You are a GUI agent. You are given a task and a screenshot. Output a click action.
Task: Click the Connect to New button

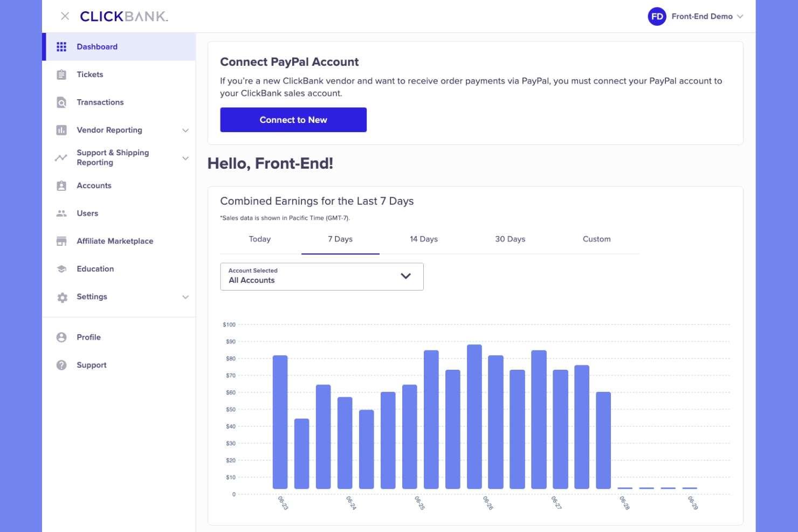293,120
